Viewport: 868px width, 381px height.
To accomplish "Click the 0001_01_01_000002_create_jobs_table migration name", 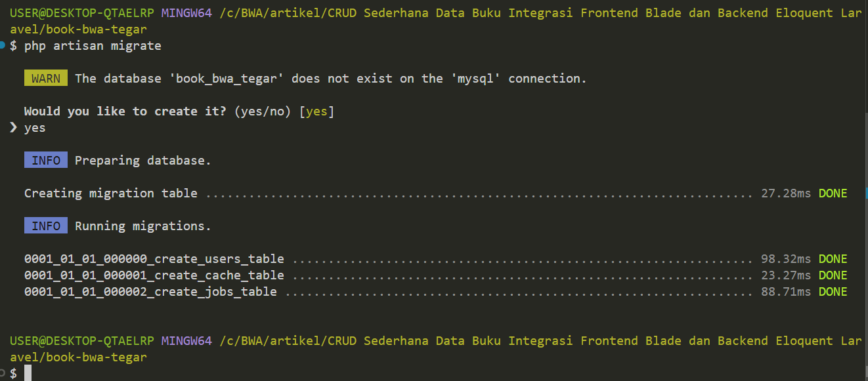I will tap(150, 292).
